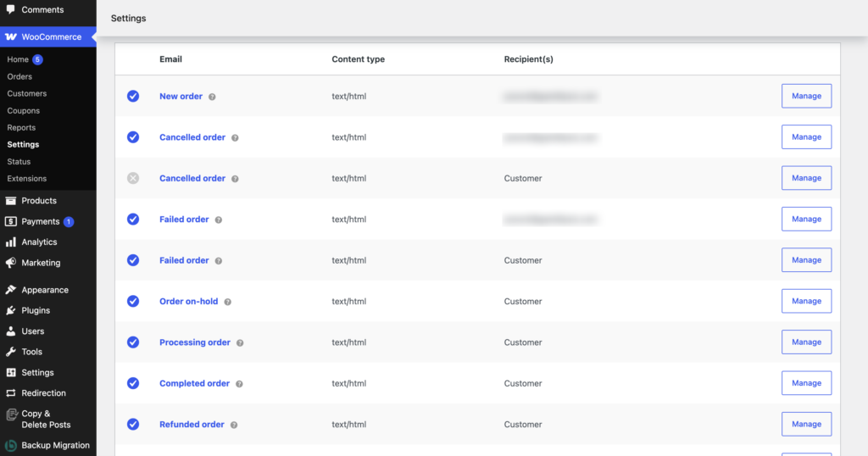Toggle enabled status of Processing order email
This screenshot has height=456, width=868.
pyautogui.click(x=133, y=342)
